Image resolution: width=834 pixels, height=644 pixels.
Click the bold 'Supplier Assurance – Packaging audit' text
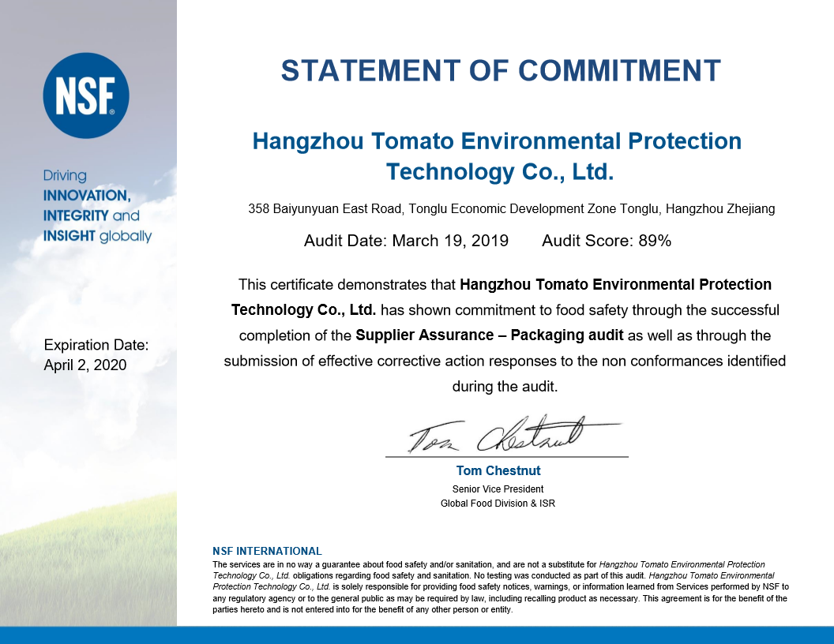click(490, 335)
